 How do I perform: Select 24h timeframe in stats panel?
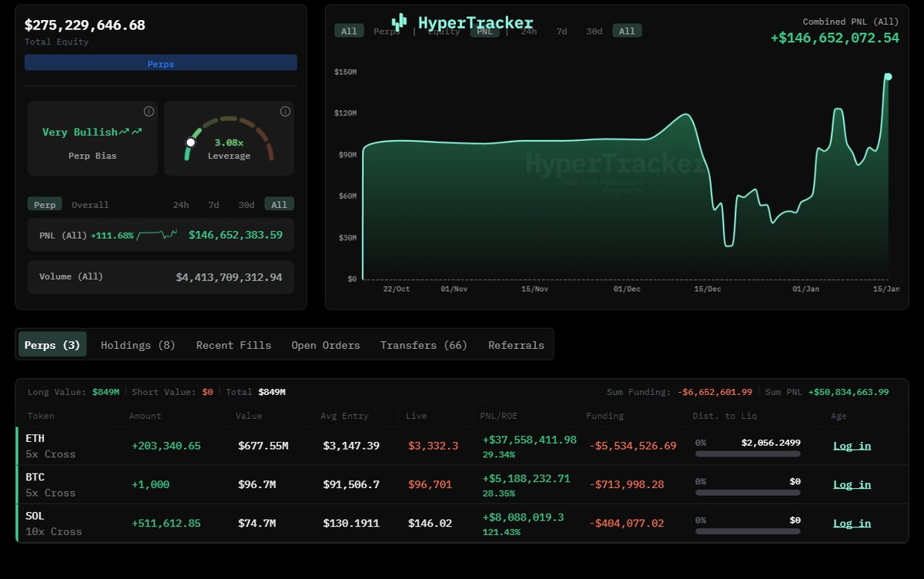point(180,205)
